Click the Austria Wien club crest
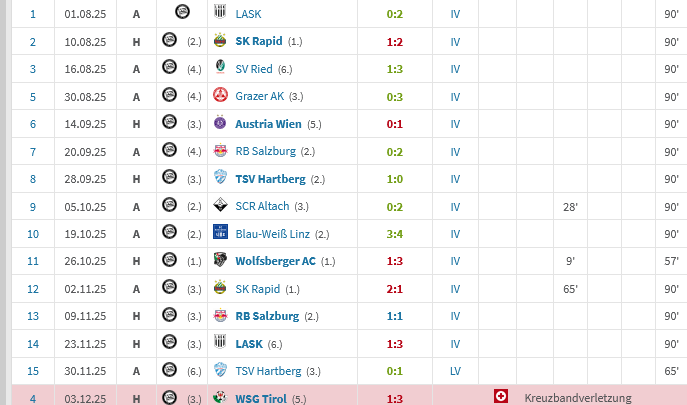Screen dimensions: 687x405 [220, 124]
